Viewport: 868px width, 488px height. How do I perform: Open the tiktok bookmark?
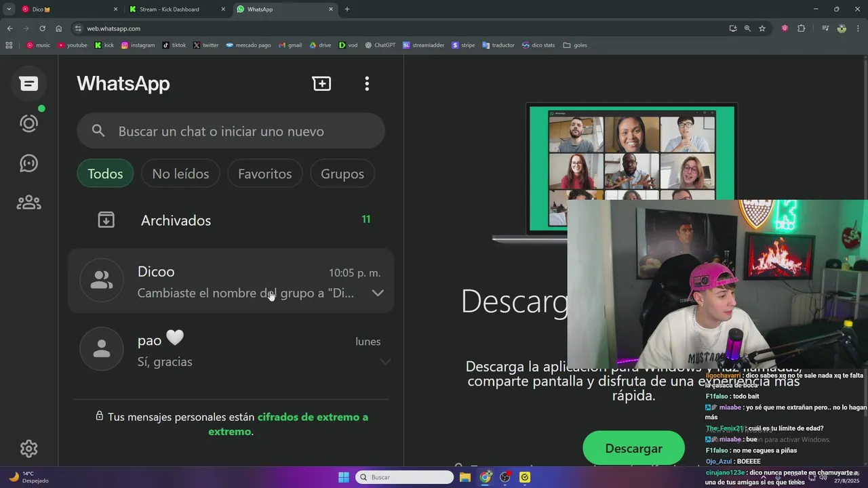[x=174, y=45]
